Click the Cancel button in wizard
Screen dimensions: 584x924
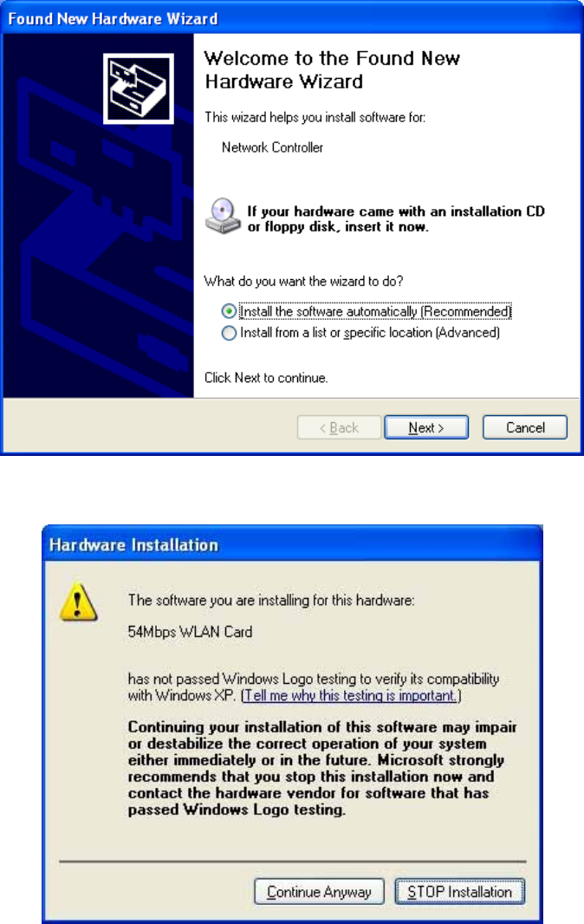coord(525,427)
